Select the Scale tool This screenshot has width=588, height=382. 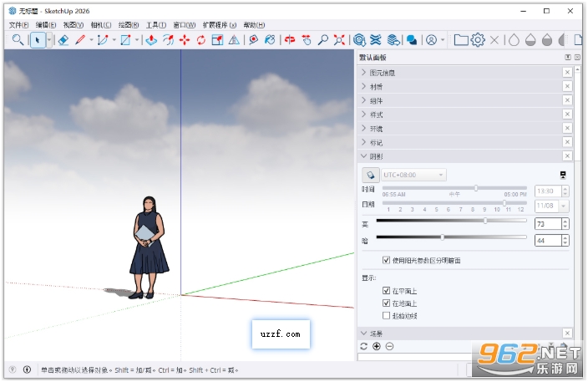click(x=217, y=40)
